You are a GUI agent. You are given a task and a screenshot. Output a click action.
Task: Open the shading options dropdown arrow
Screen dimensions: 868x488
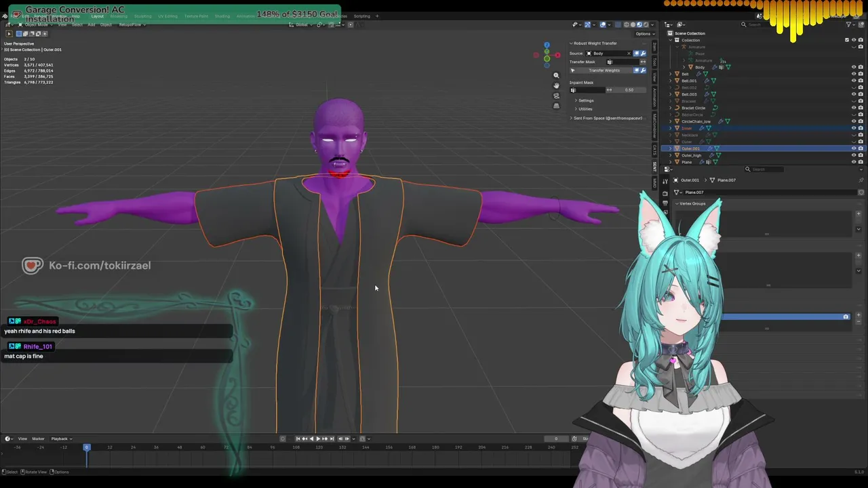[x=652, y=24]
